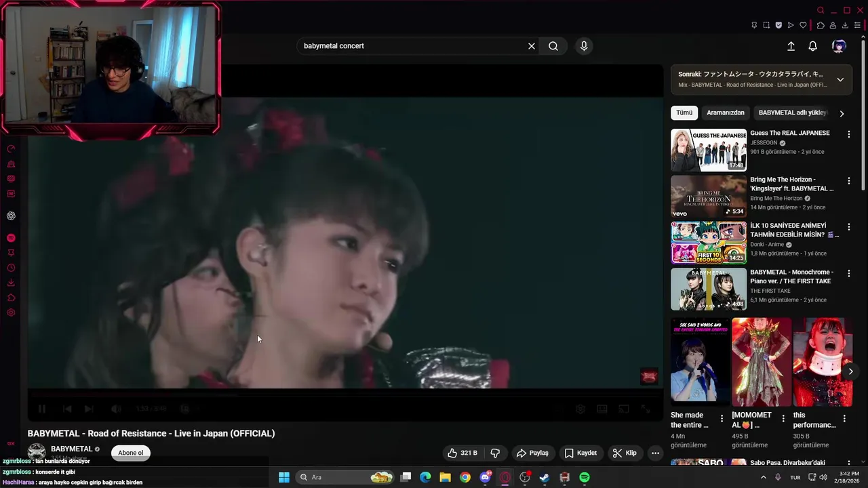Show next shorts with the right arrow

tap(850, 371)
